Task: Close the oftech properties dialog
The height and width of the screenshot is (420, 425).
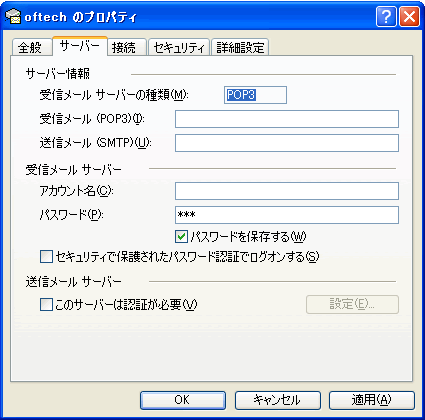Action: point(409,16)
